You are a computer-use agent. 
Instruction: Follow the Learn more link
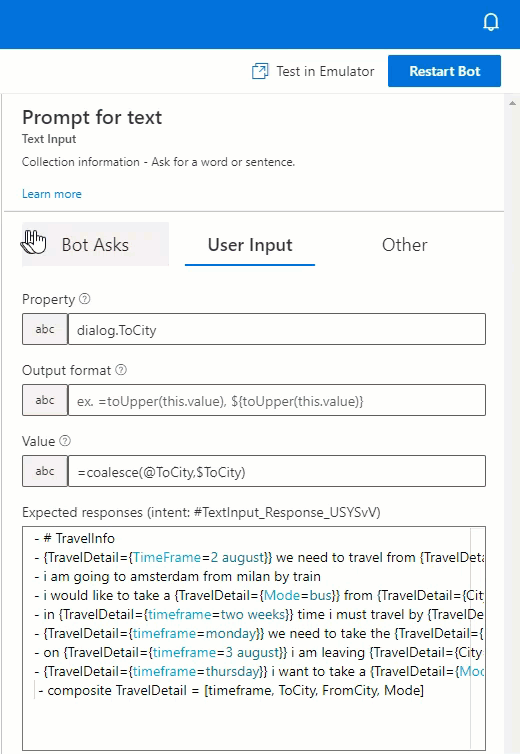click(x=52, y=194)
